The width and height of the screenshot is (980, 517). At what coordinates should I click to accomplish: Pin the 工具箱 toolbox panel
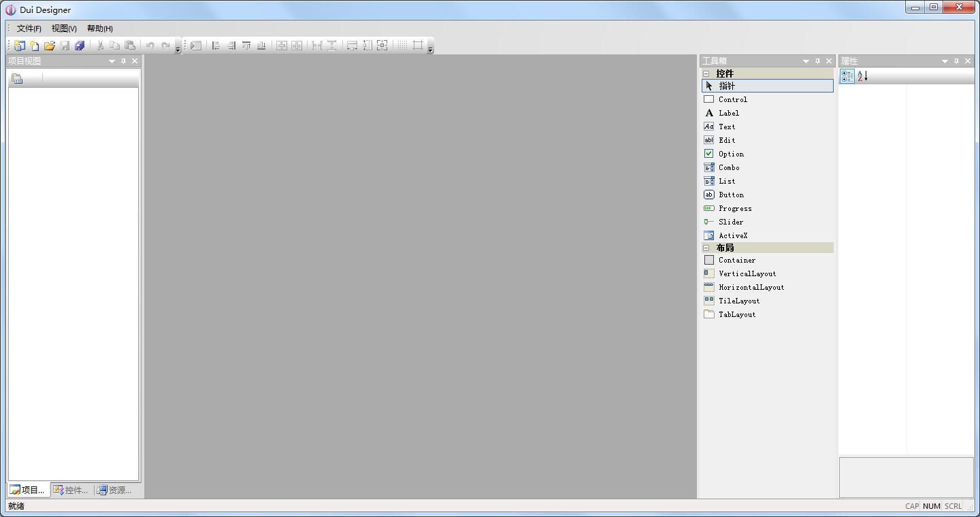817,61
